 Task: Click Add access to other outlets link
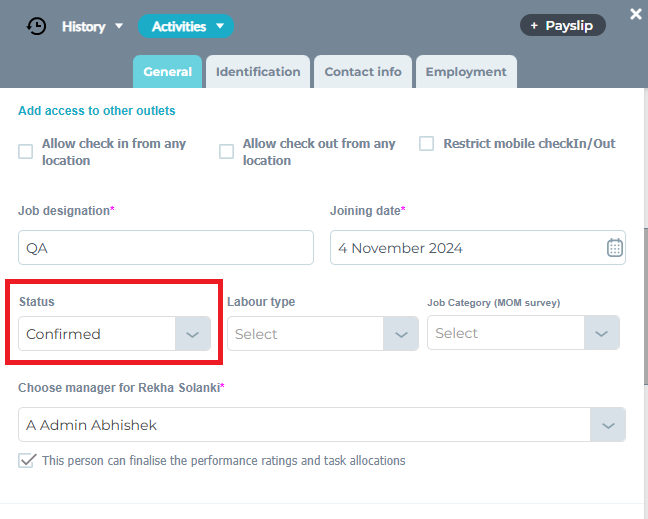click(97, 111)
